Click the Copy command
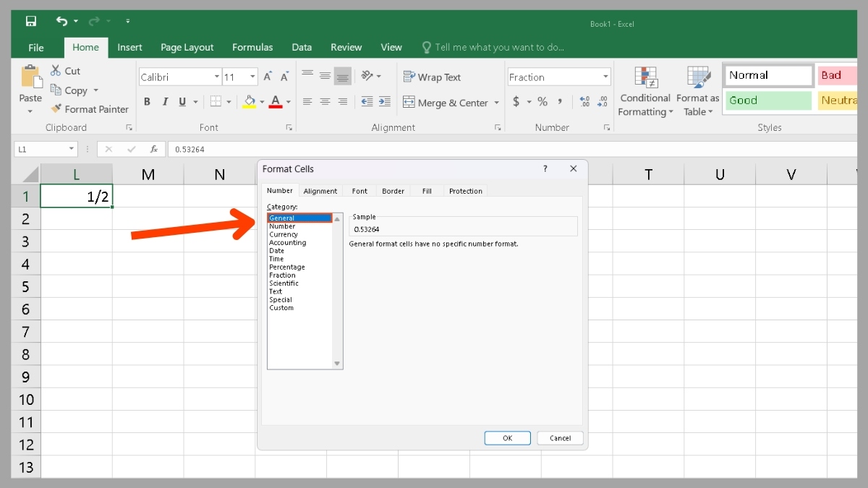 (x=69, y=90)
